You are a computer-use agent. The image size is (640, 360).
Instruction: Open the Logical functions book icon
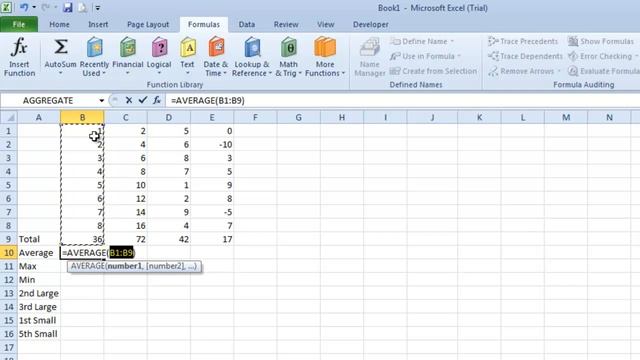point(159,48)
